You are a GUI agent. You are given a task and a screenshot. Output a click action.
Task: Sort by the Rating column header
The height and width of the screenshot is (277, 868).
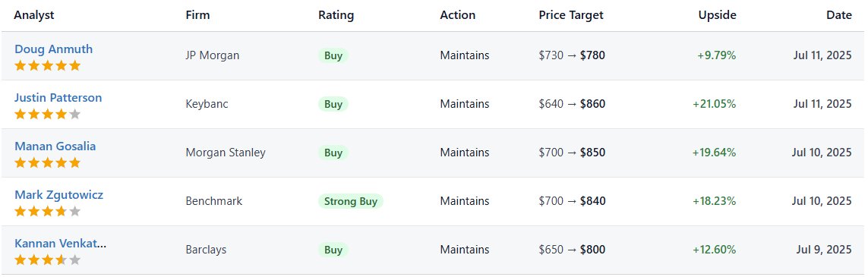tap(336, 15)
